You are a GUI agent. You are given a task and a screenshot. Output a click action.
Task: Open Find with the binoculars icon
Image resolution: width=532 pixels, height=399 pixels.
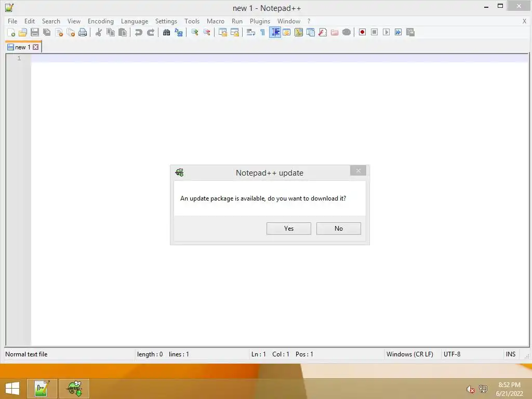pyautogui.click(x=166, y=32)
